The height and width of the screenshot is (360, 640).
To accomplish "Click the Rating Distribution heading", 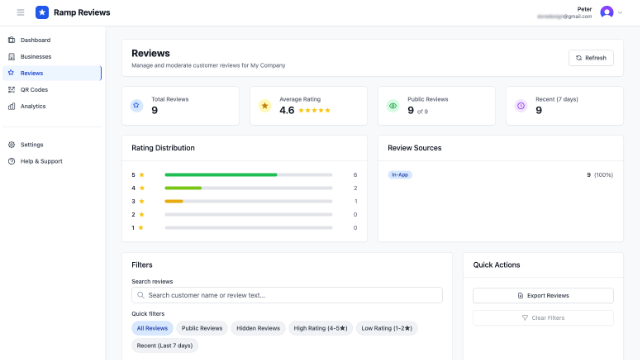I will tap(163, 148).
